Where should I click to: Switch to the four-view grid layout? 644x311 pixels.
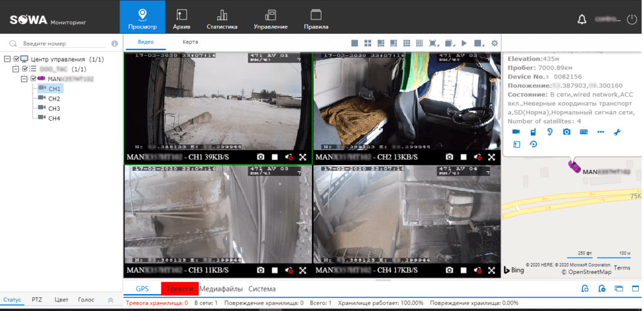pyautogui.click(x=367, y=43)
